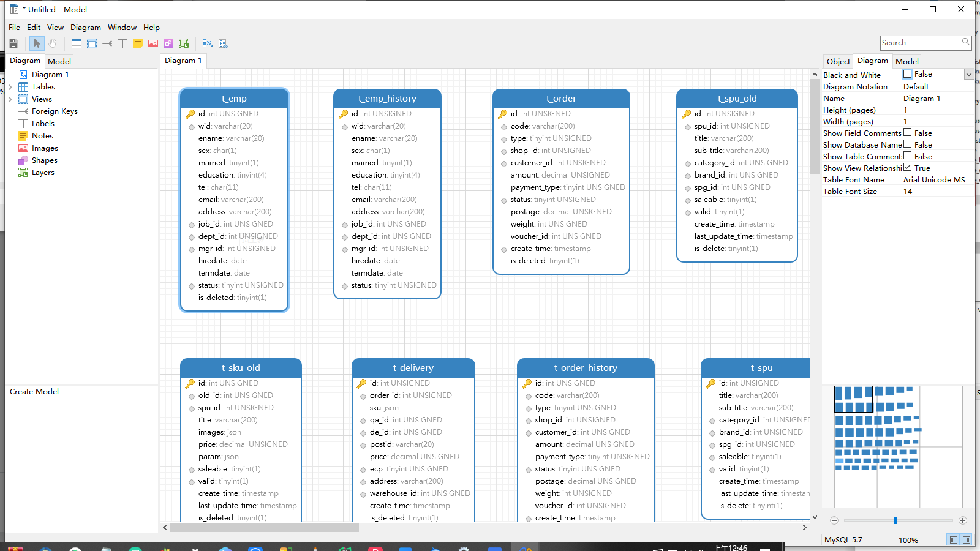The image size is (980, 551).
Task: Open the View menu
Action: tap(55, 28)
